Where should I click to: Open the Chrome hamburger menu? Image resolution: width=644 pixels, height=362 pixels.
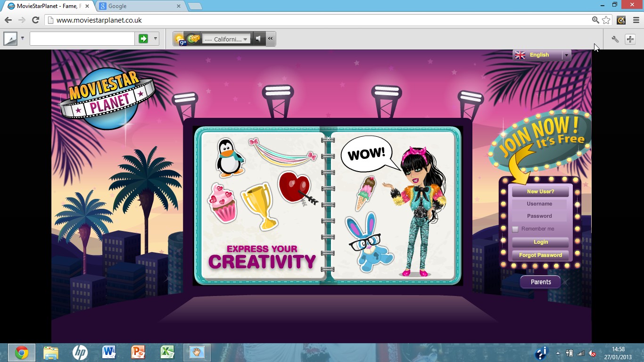636,20
